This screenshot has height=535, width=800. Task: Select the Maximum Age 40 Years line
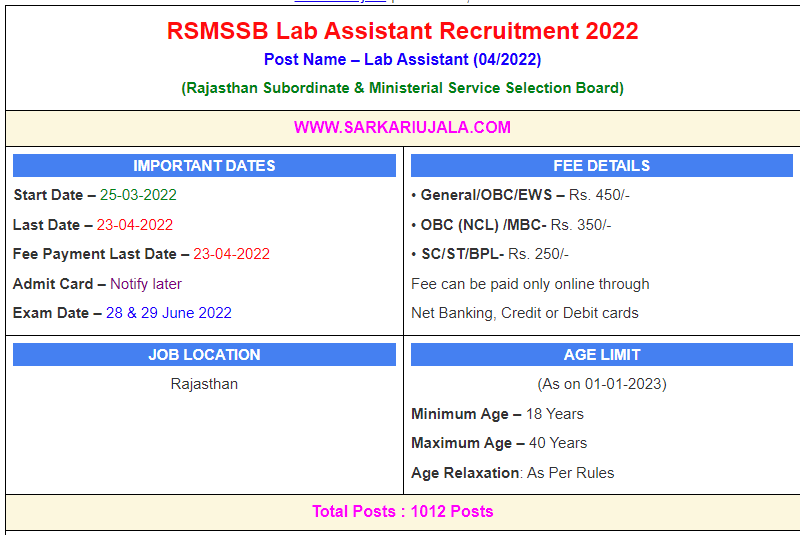coord(499,443)
